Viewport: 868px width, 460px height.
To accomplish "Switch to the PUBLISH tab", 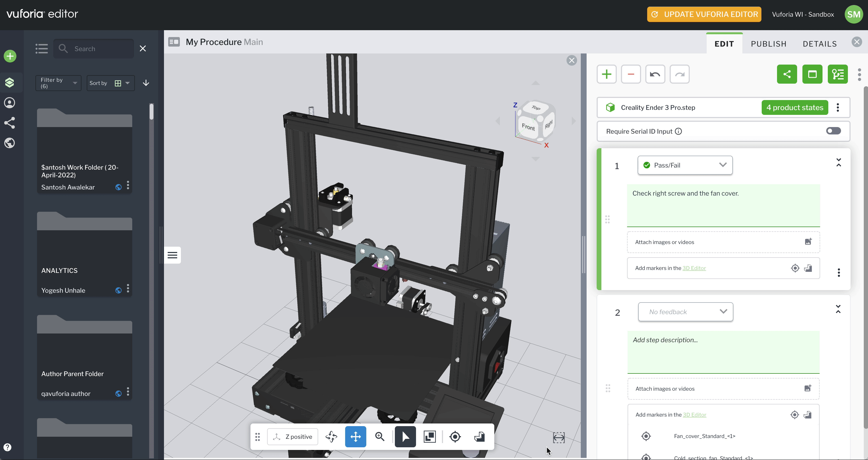I will click(x=769, y=44).
